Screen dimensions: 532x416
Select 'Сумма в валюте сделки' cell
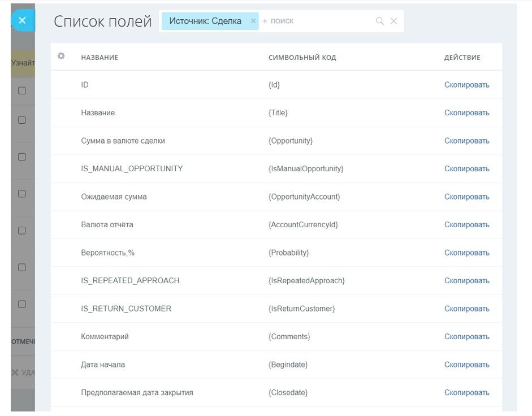pyautogui.click(x=123, y=141)
